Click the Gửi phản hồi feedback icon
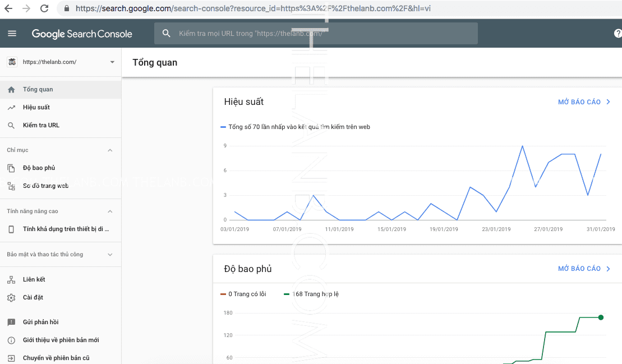The height and width of the screenshot is (364, 622). (x=11, y=322)
